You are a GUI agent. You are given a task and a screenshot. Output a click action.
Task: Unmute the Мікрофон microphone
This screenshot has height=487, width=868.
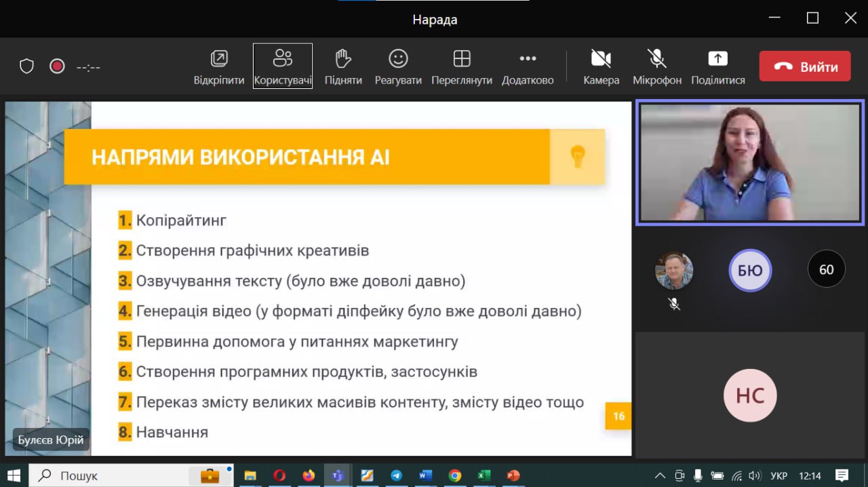tap(656, 59)
